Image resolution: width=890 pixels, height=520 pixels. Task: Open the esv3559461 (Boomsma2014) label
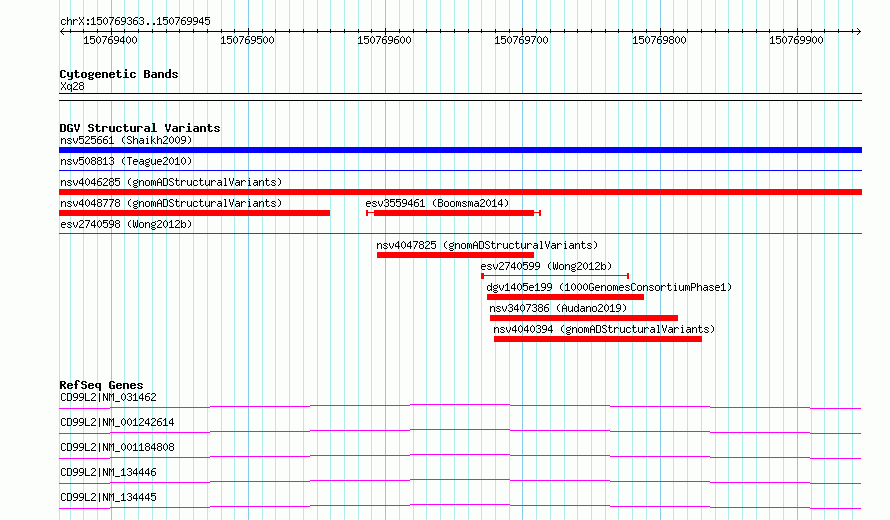point(437,203)
